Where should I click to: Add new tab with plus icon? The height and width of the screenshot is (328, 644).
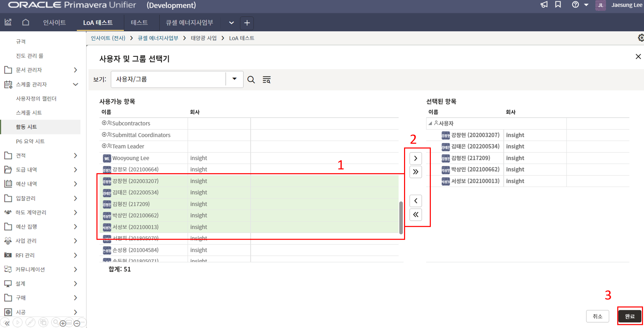(x=247, y=23)
